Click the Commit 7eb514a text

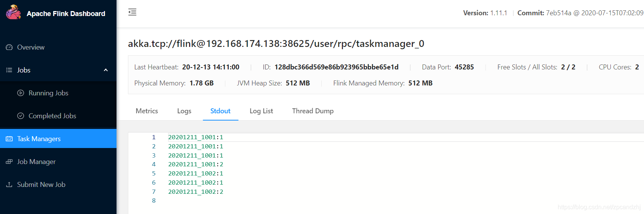pos(580,13)
